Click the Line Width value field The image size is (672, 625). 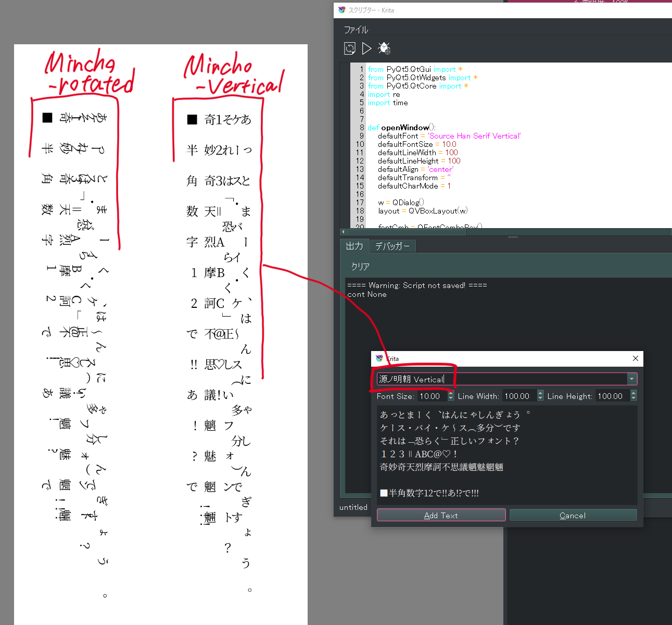pyautogui.click(x=519, y=396)
